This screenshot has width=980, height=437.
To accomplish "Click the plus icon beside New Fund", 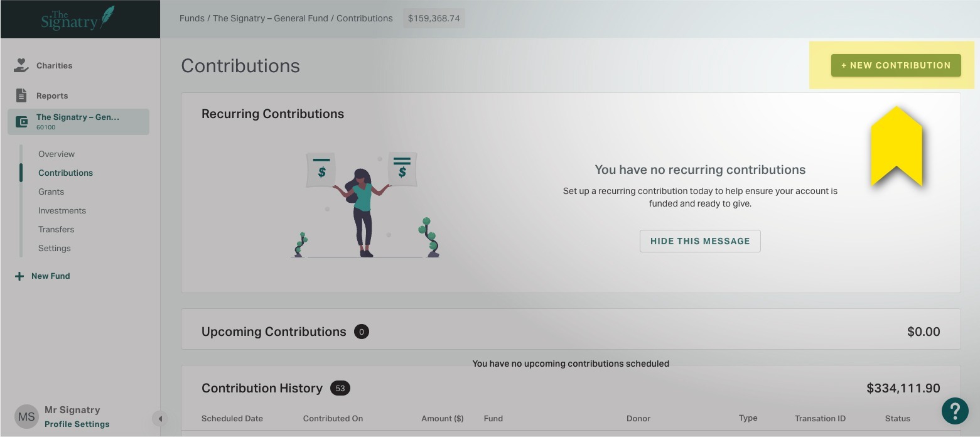I will tap(19, 276).
